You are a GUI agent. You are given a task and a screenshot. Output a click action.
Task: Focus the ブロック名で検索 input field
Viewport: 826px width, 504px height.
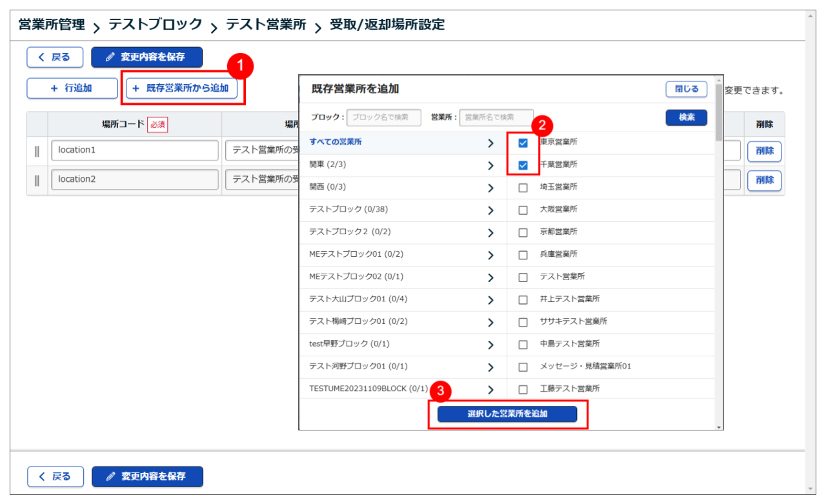384,117
